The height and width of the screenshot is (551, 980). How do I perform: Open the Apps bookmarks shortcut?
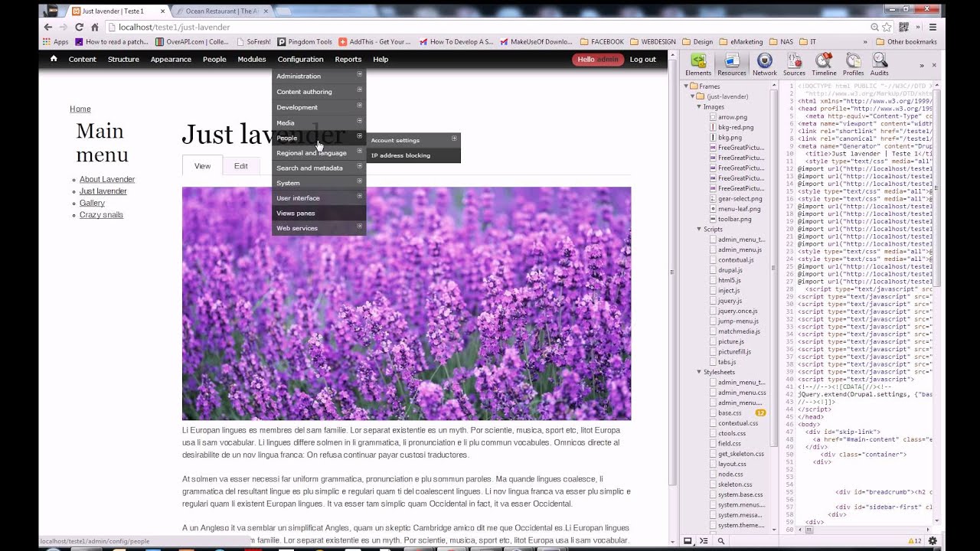click(56, 42)
